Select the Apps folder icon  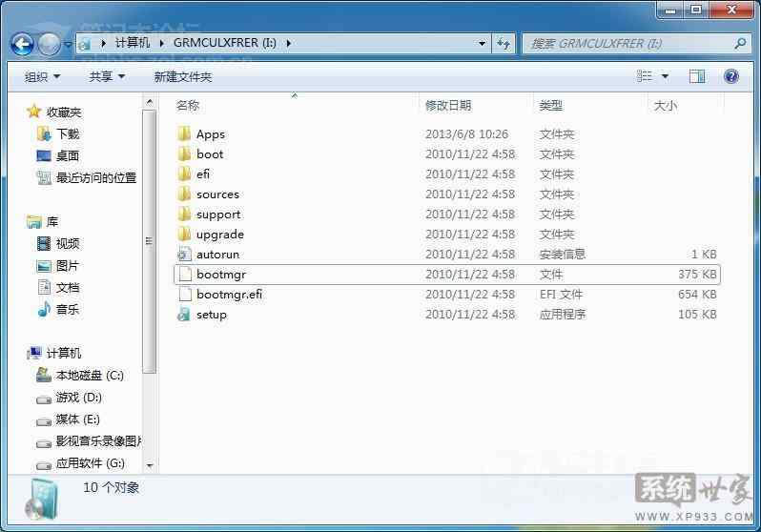pyautogui.click(x=184, y=134)
